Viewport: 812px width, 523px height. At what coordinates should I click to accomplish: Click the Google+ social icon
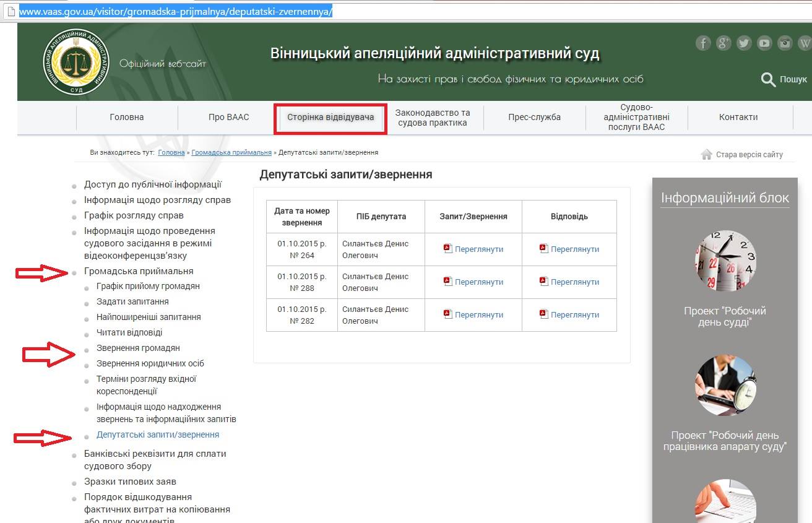pyautogui.click(x=723, y=43)
